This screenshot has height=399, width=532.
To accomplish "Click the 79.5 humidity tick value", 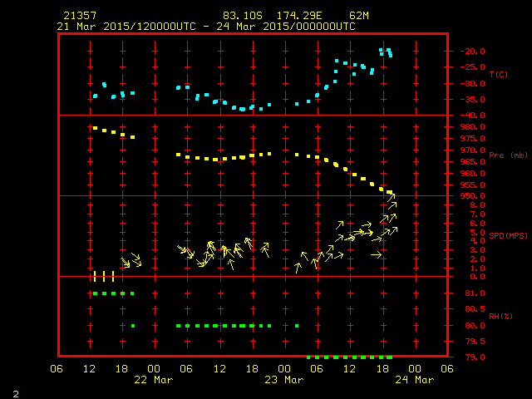I will (475, 342).
